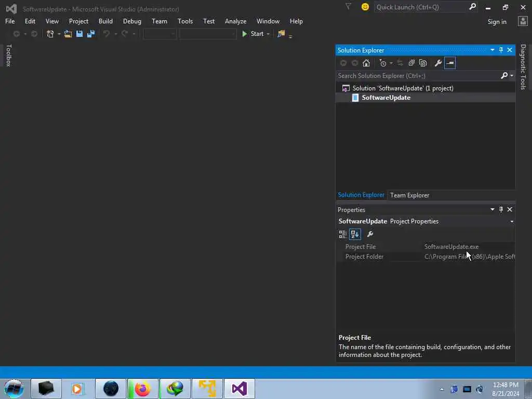Pin the Solution Explorer panel
Viewport: 532px width, 399px height.
click(501, 50)
